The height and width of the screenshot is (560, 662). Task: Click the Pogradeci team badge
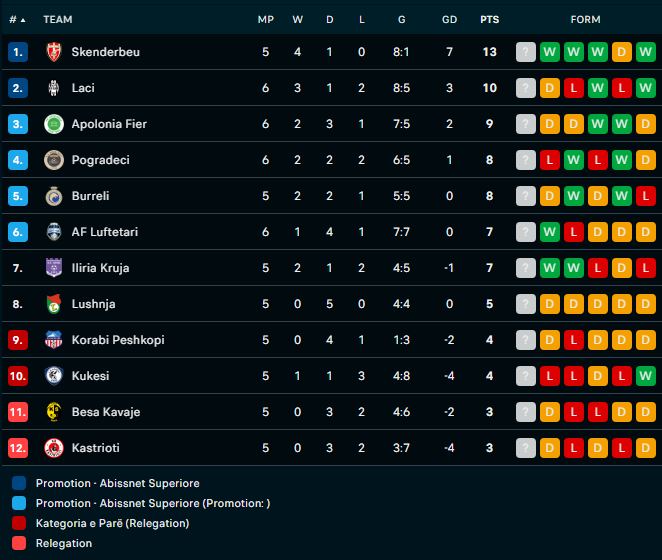point(54,160)
